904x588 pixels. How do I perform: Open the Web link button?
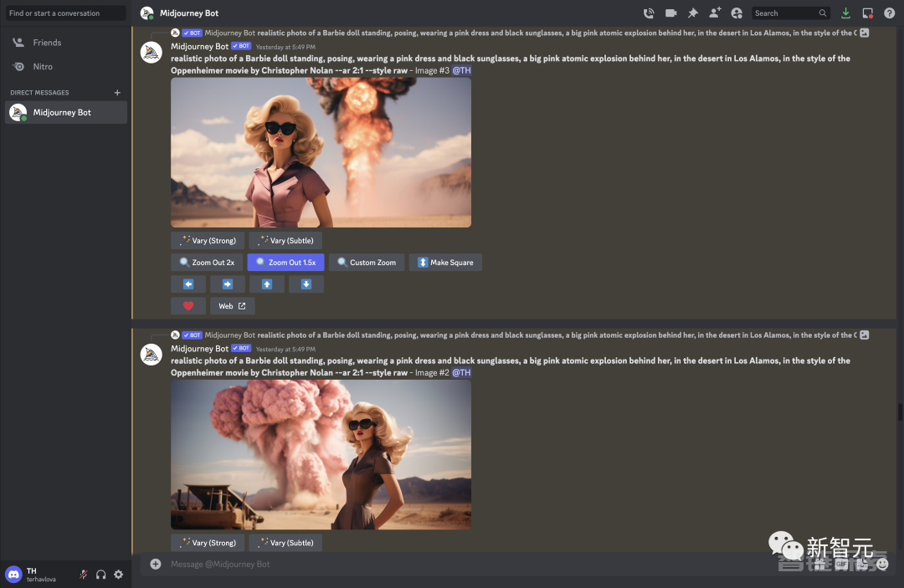(233, 306)
